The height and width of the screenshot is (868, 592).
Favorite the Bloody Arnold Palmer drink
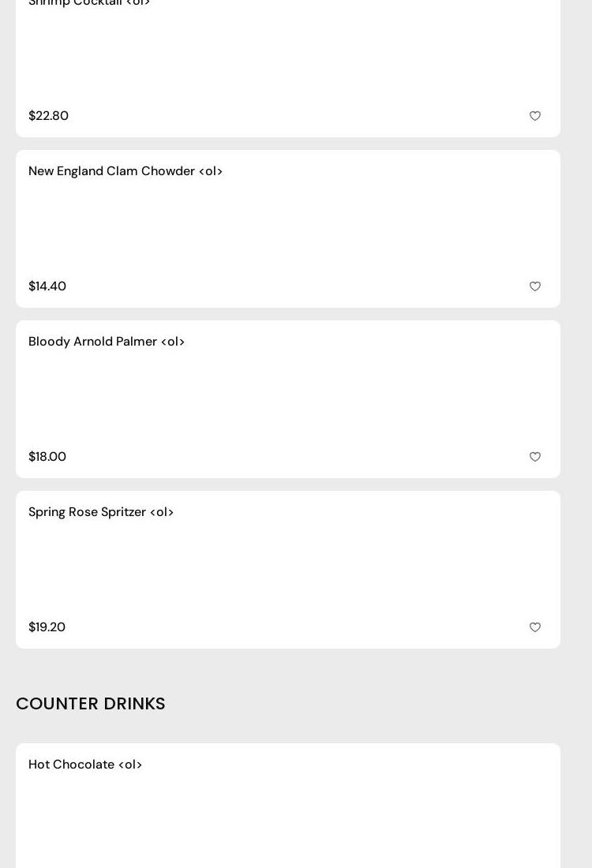[x=535, y=457]
